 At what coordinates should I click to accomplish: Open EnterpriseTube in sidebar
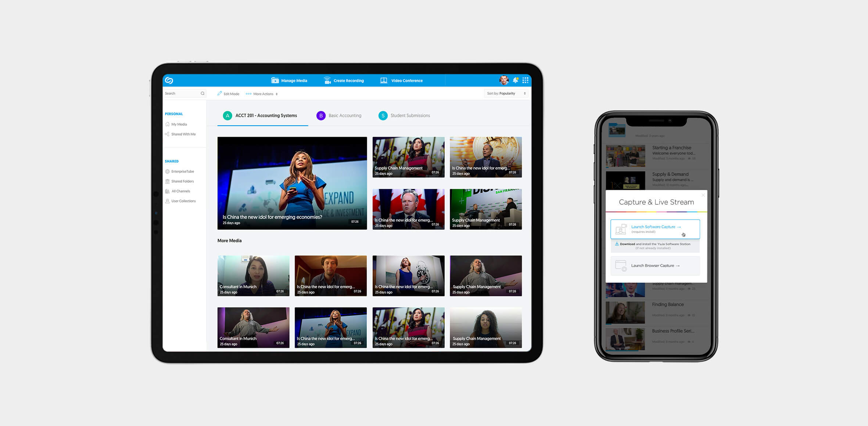(180, 171)
